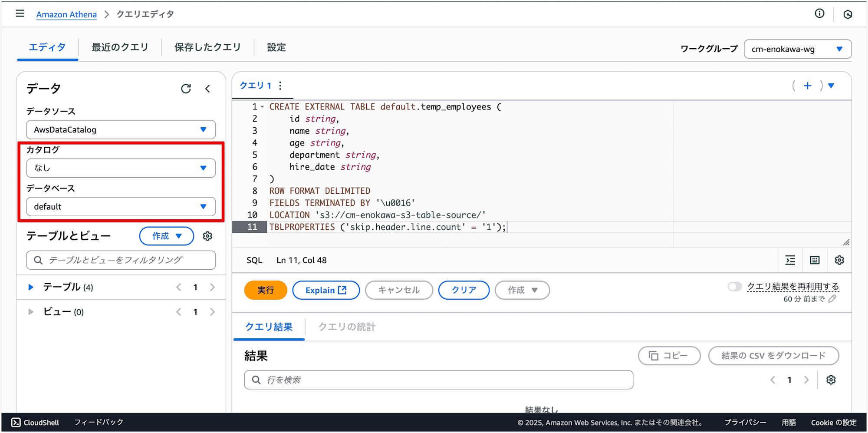
Task: Open the 用語 footer link
Action: (x=789, y=423)
